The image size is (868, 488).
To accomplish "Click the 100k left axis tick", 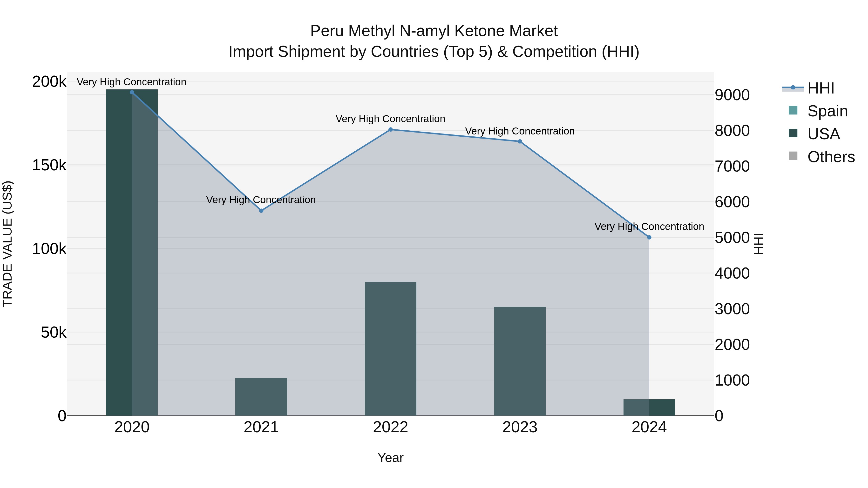I will click(x=49, y=249).
